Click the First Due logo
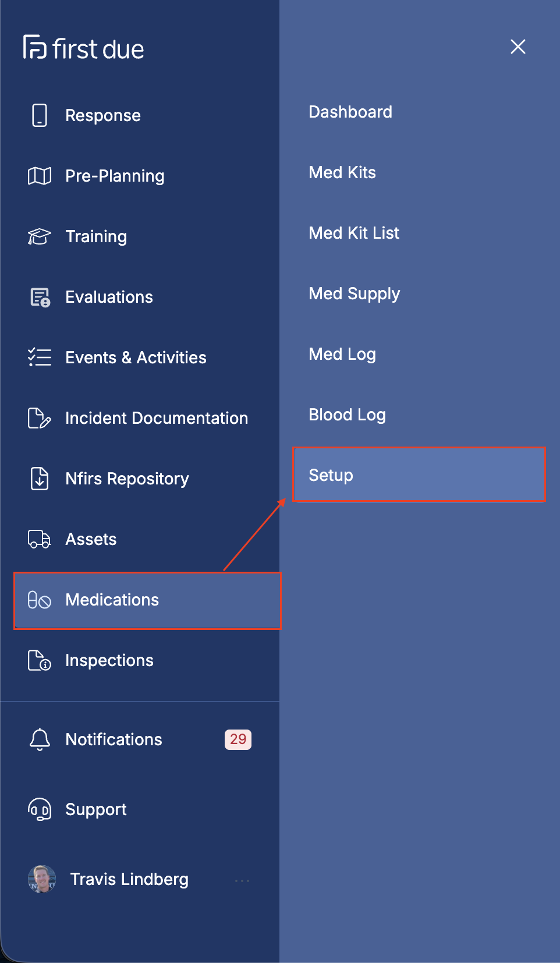The height and width of the screenshot is (963, 560). 83,48
